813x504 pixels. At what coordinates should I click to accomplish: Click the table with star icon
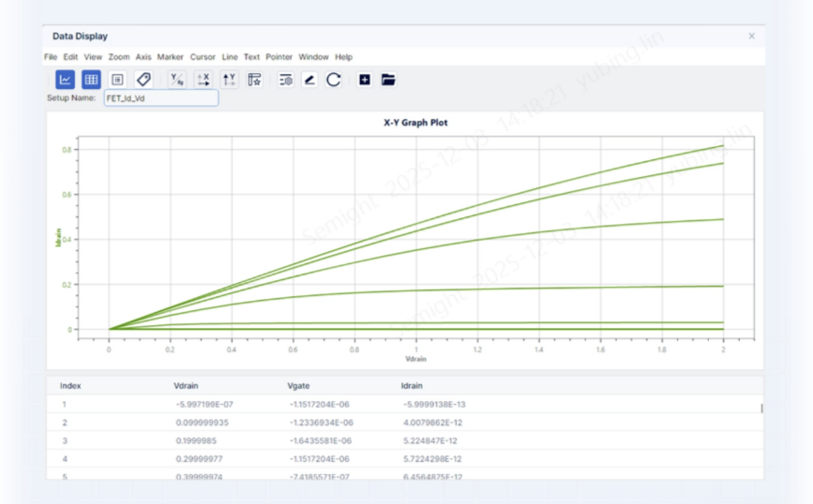[x=254, y=80]
